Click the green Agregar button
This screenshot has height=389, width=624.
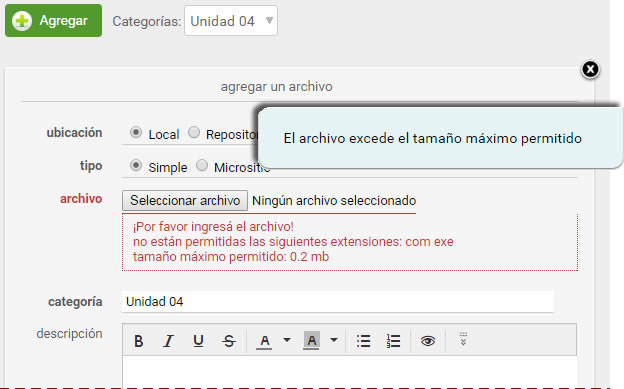tap(53, 21)
